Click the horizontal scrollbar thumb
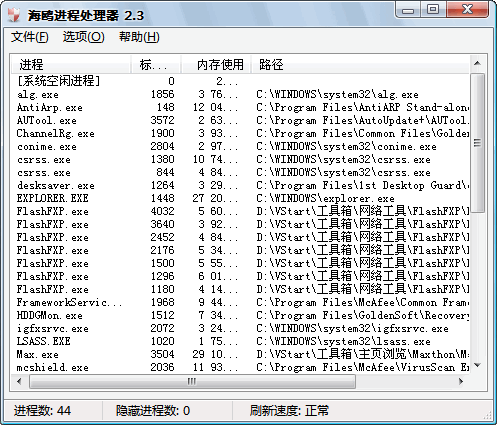Screen dimensions: 497x425 pos(192,381)
